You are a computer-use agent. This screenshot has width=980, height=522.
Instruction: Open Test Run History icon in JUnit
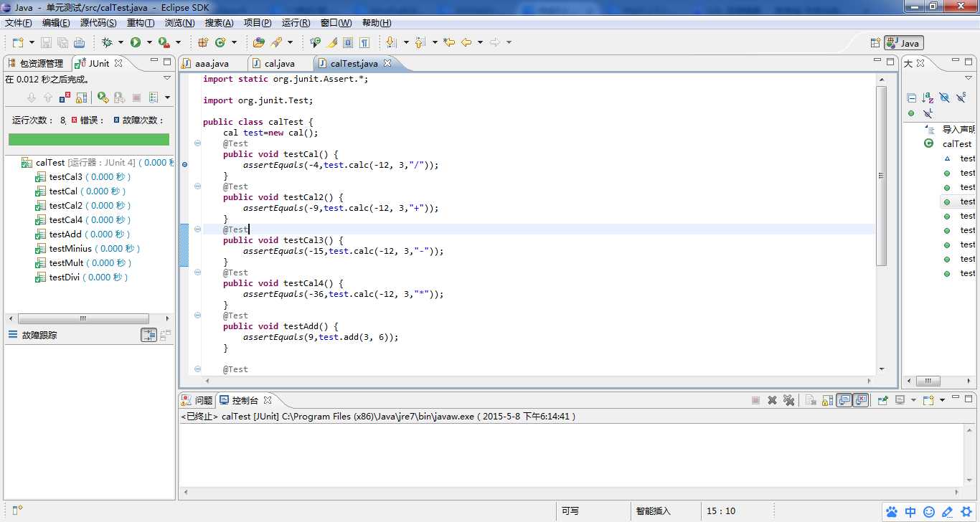click(x=153, y=98)
